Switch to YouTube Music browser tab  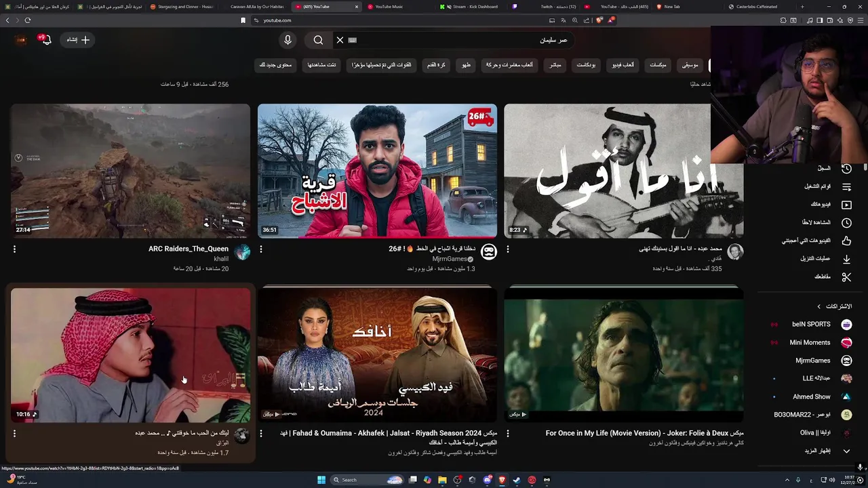coord(389,7)
